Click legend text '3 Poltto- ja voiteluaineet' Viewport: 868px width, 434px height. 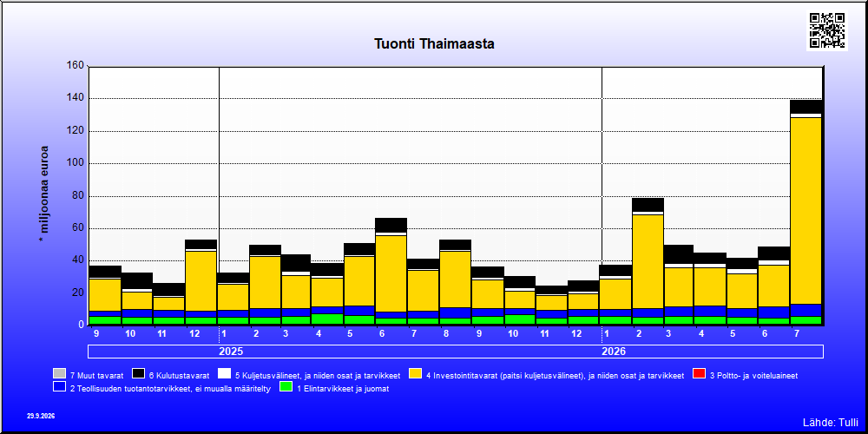pos(754,375)
